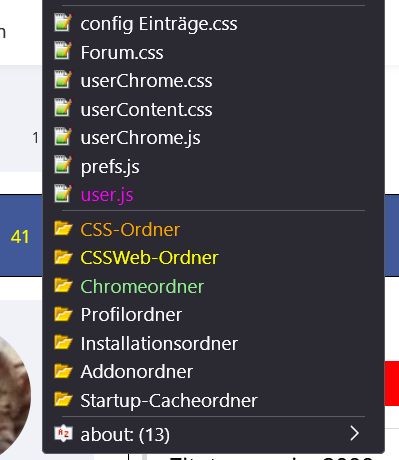Open the userChrome.js menu entry

pos(213,138)
